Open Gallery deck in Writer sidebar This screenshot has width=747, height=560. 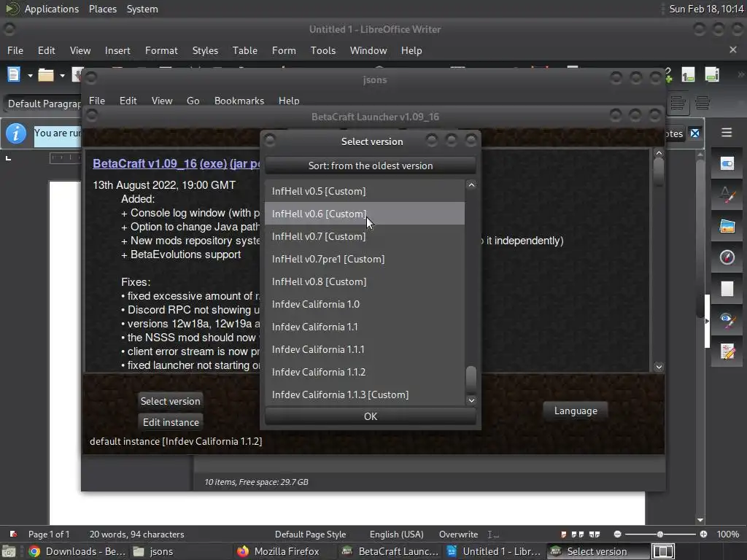(x=727, y=226)
